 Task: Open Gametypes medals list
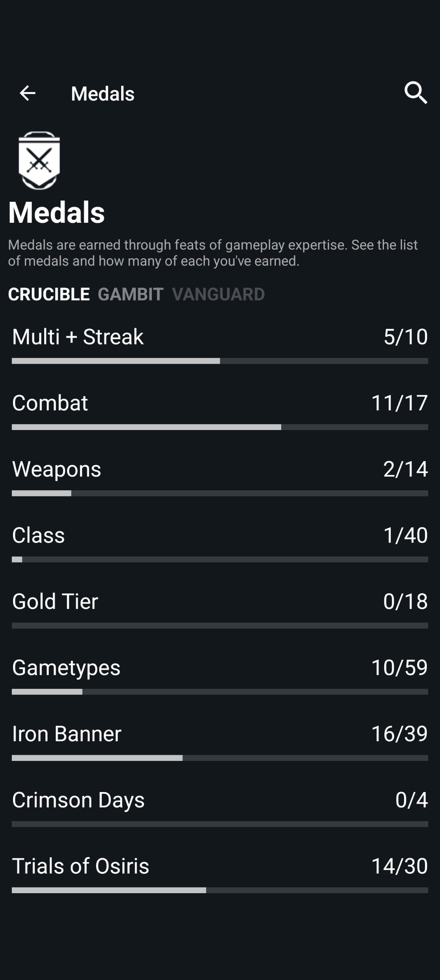click(66, 667)
